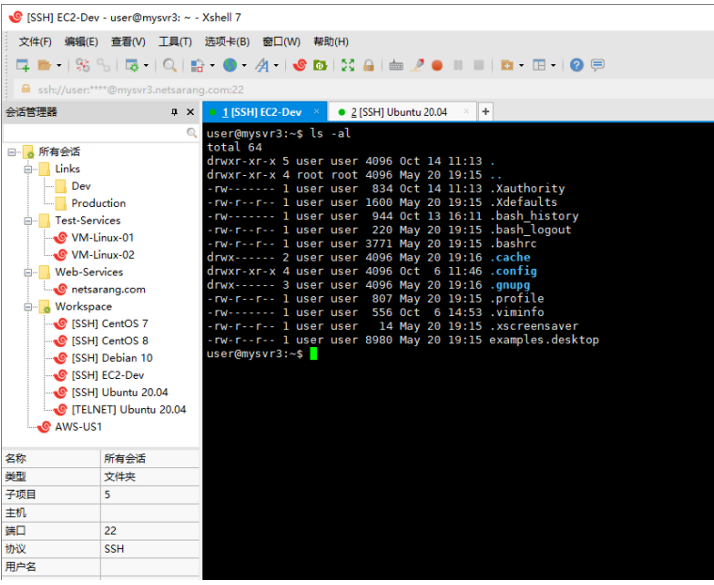Close the [SSH] EC2-Dev tab

[317, 111]
